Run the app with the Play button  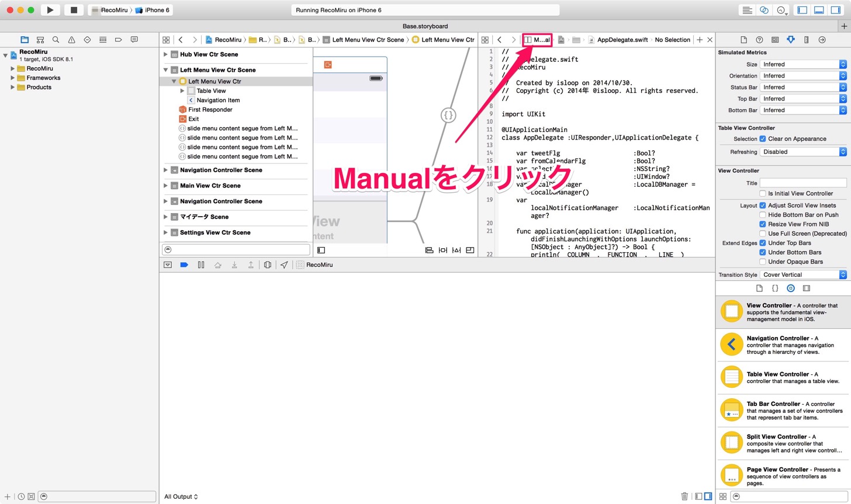tap(50, 10)
